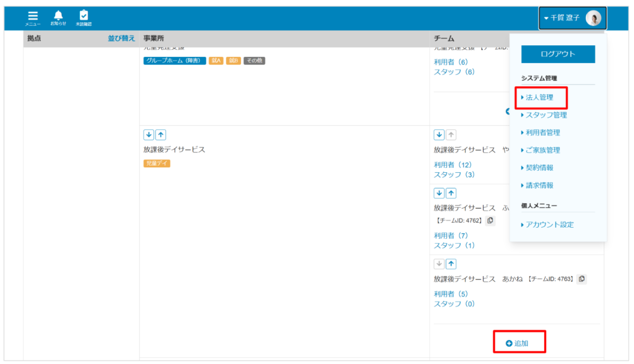Click the お知らせ bell icon
This screenshot has width=634, height=364.
pyautogui.click(x=58, y=17)
